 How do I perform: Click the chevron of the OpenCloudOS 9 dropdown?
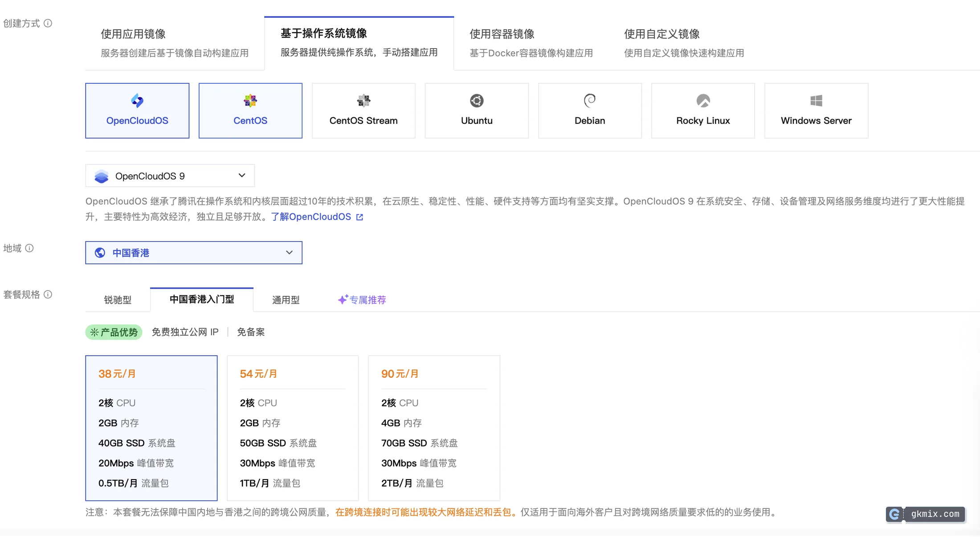(x=242, y=176)
